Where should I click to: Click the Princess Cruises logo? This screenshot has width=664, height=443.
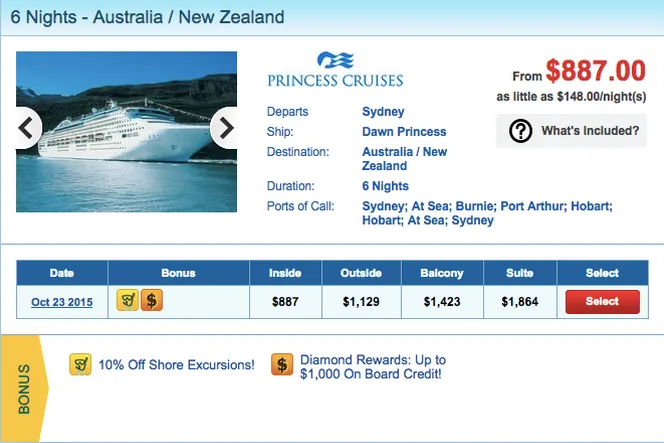[335, 70]
